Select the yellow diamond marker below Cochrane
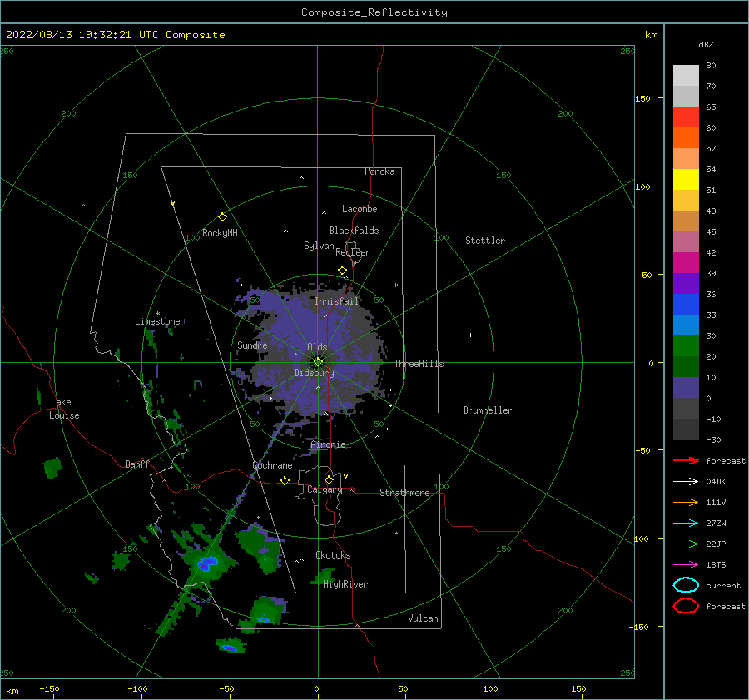The width and height of the screenshot is (749, 700). pyautogui.click(x=285, y=481)
